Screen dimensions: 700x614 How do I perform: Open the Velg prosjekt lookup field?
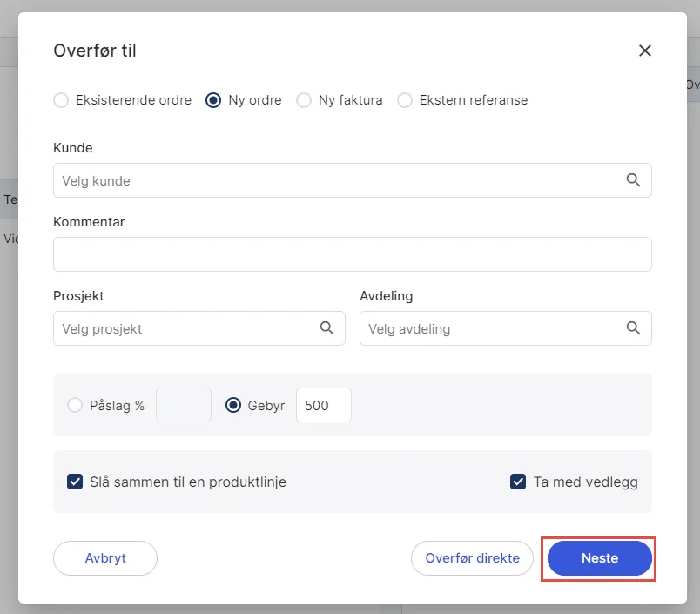click(x=185, y=328)
